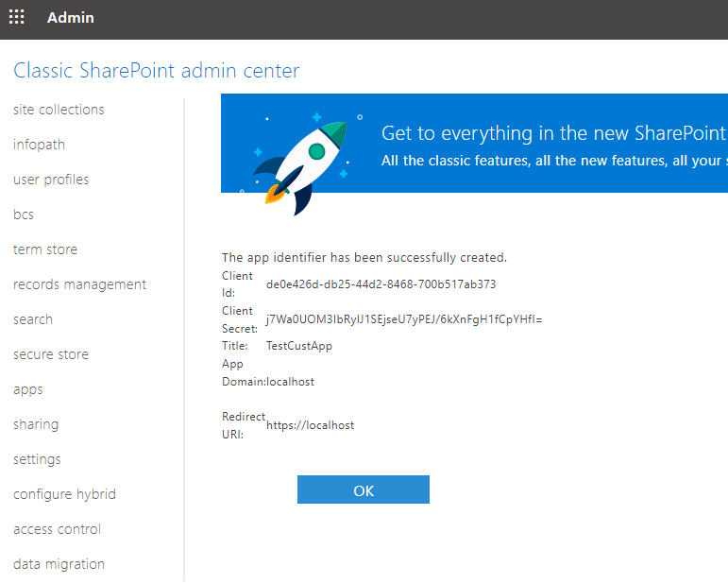Go to site collections

click(59, 110)
